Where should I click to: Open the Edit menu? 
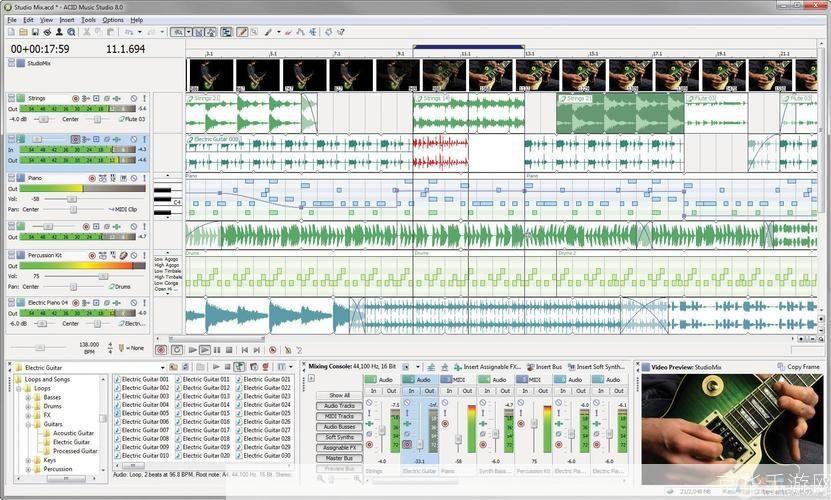pyautogui.click(x=28, y=20)
